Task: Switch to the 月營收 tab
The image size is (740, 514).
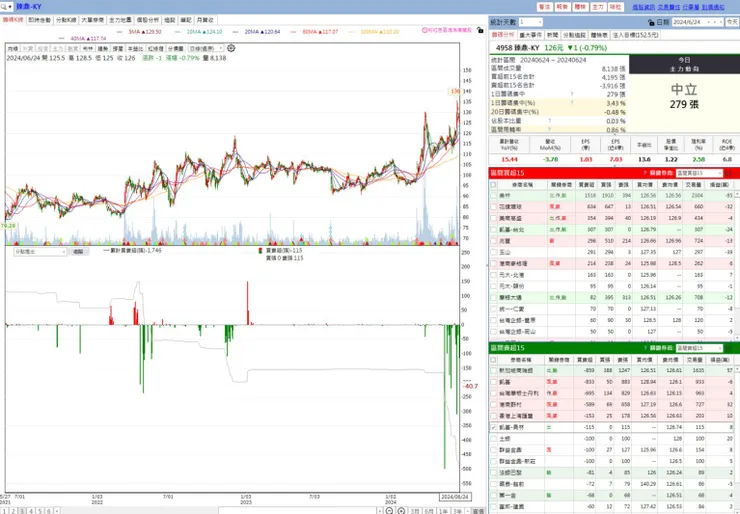Action: [205, 20]
